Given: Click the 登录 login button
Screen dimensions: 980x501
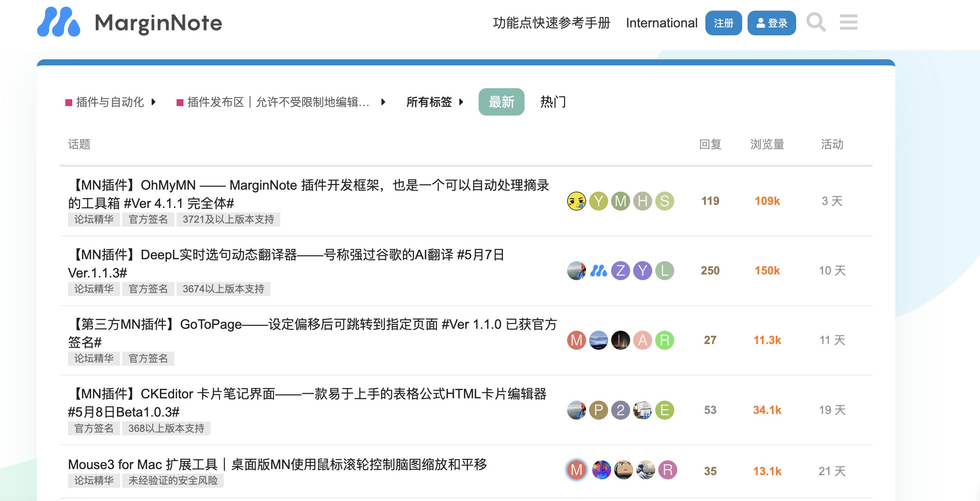Looking at the screenshot, I should pos(771,23).
